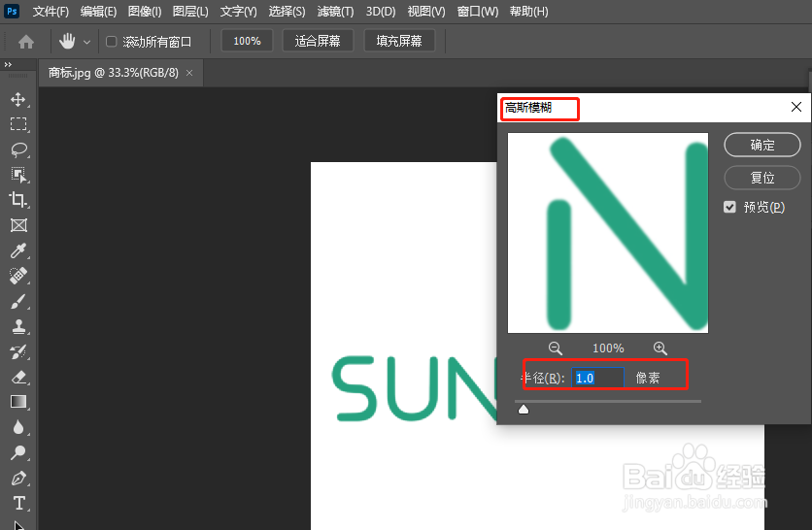Click the 适合屏幕 button

[318, 41]
